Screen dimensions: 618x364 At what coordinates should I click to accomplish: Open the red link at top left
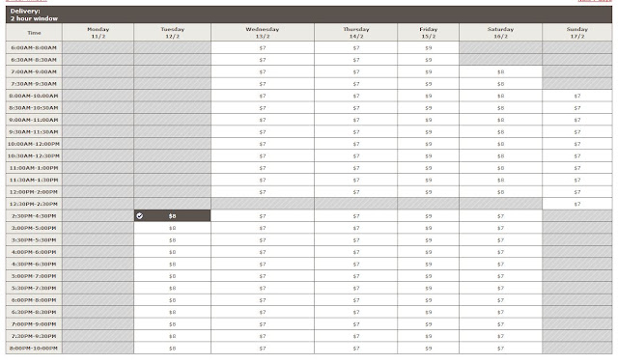tap(26, 1)
